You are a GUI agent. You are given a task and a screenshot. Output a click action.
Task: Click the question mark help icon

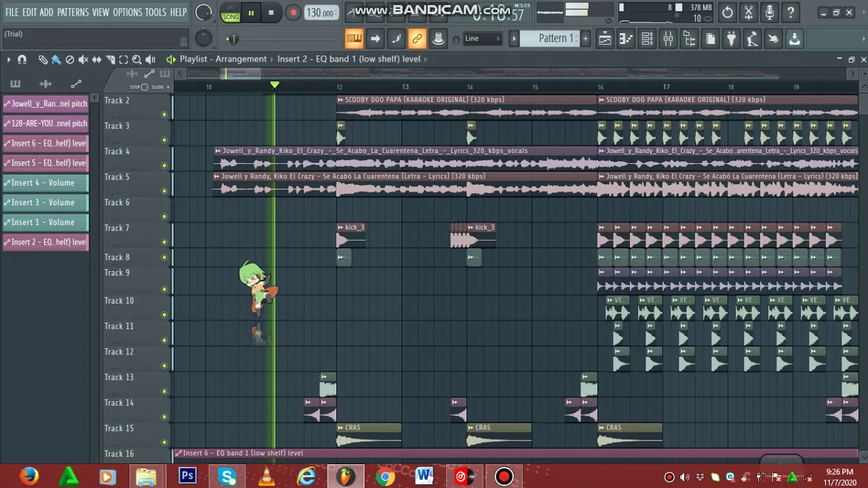coord(790,12)
